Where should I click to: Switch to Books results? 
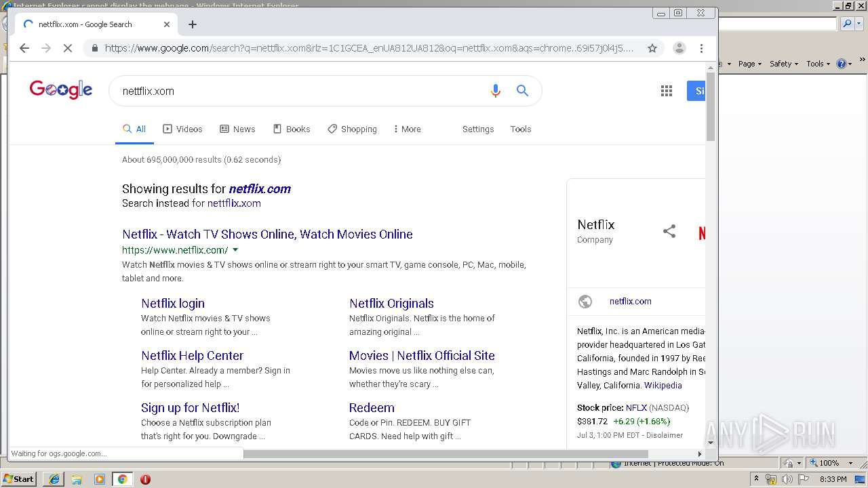point(292,129)
